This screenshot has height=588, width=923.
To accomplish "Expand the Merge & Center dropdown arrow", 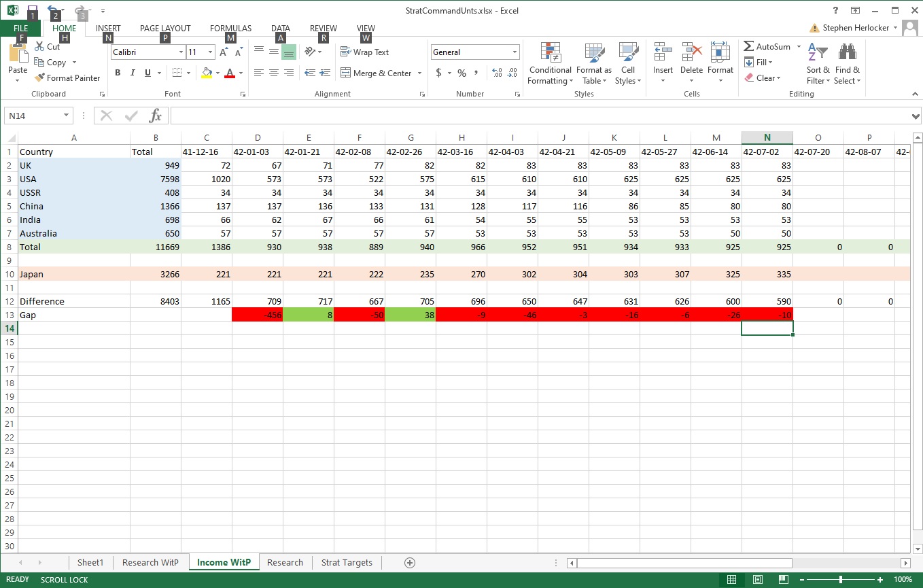I will click(419, 73).
